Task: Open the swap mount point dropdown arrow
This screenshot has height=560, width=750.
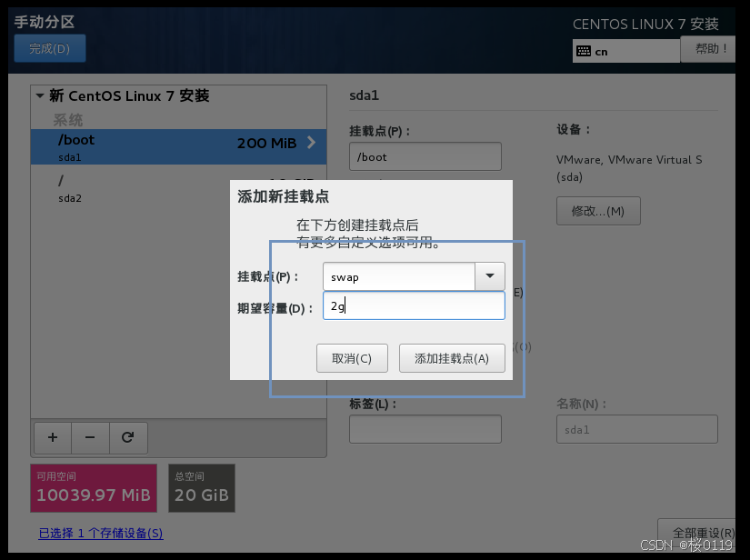Action: tap(490, 276)
